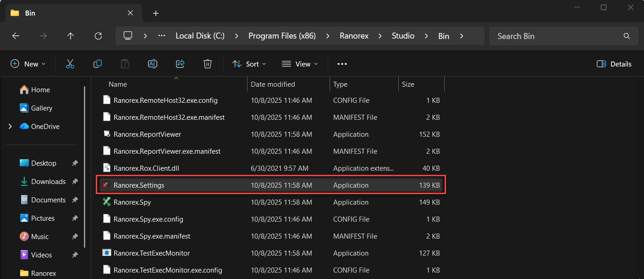Open the Sort dropdown menu

pos(249,64)
